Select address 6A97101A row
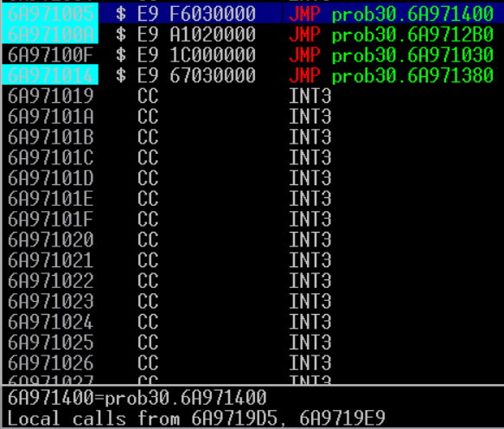This screenshot has width=504, height=429. pyautogui.click(x=50, y=117)
